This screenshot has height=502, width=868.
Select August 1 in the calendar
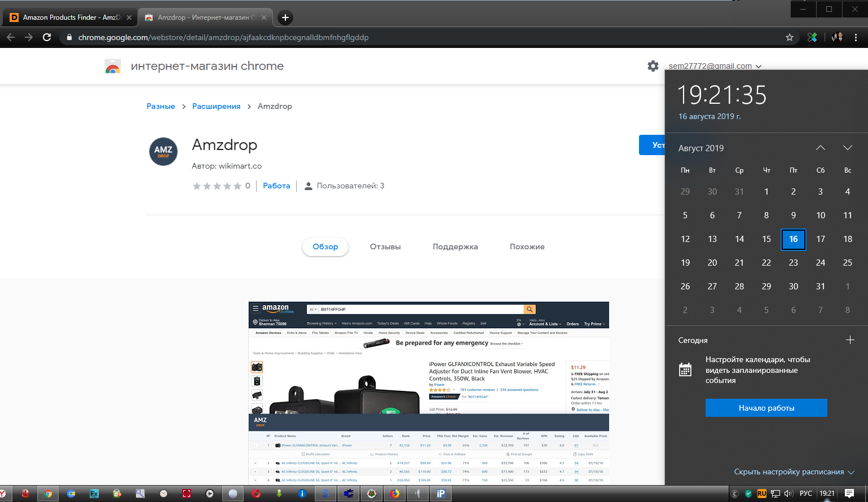(766, 192)
